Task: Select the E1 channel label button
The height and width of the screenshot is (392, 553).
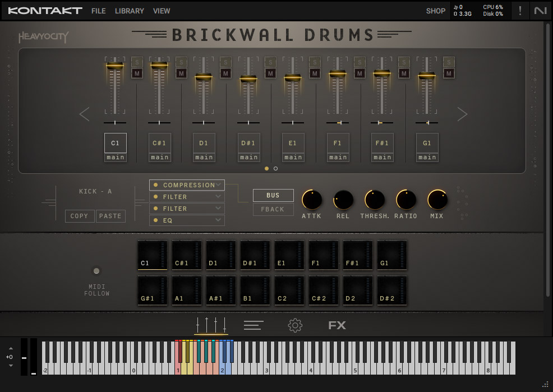Action: pyautogui.click(x=293, y=143)
